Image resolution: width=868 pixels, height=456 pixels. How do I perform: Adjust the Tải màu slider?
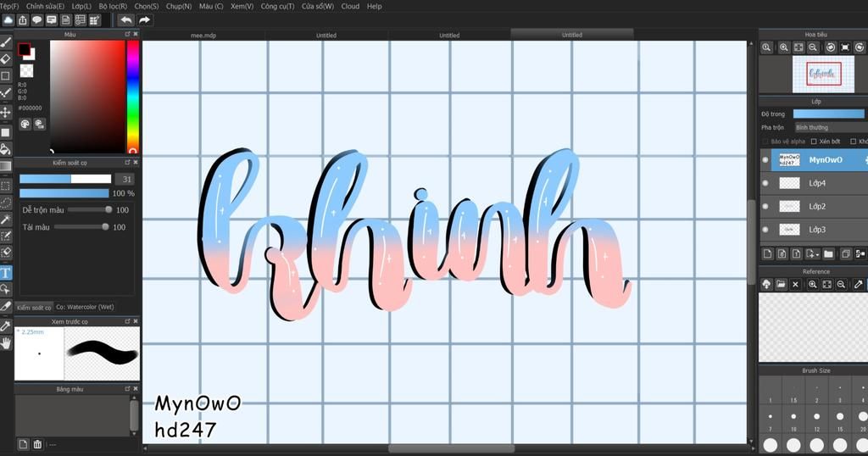click(x=81, y=227)
